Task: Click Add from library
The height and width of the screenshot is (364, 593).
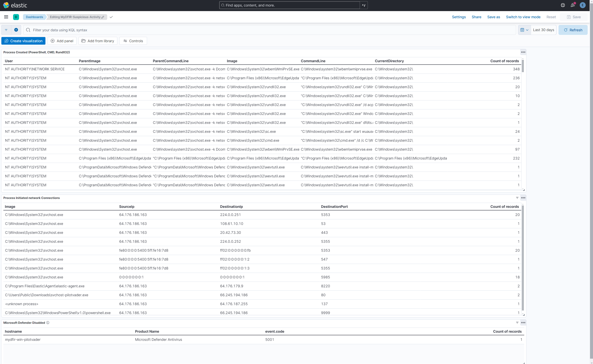Action: [x=98, y=41]
